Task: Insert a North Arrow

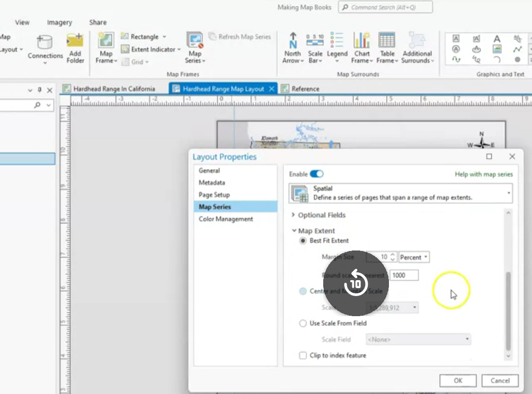Action: click(x=292, y=49)
